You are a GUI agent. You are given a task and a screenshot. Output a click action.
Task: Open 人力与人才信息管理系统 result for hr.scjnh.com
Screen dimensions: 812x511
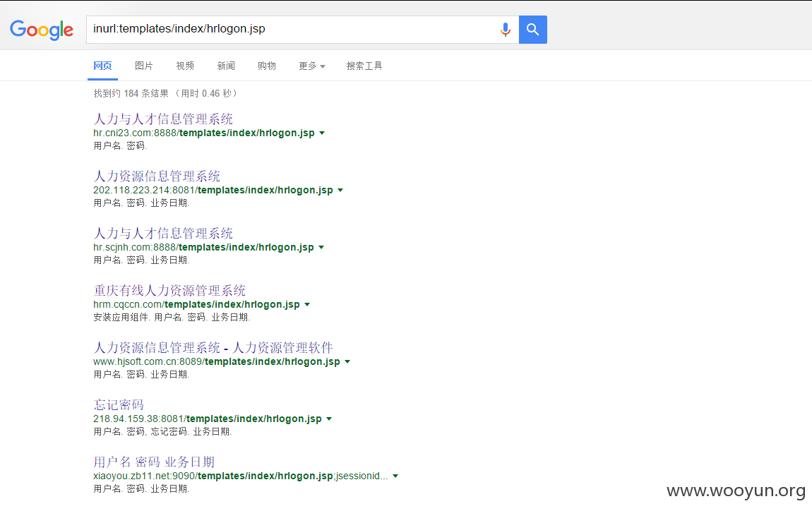pyautogui.click(x=163, y=234)
